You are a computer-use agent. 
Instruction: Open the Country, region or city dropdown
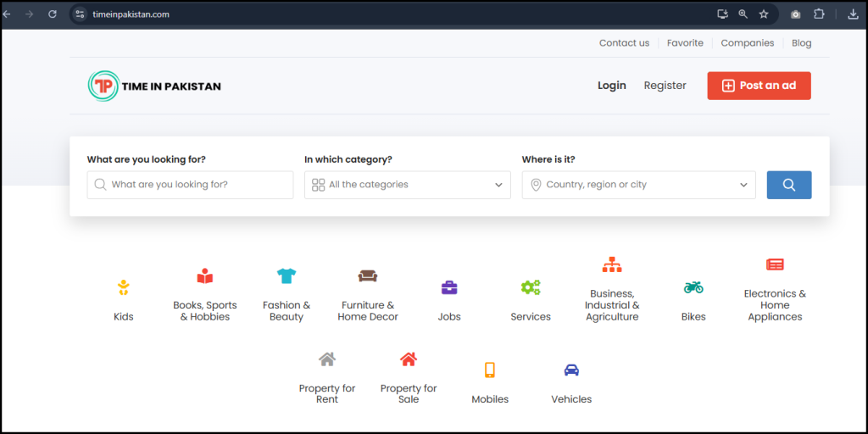[x=638, y=185]
